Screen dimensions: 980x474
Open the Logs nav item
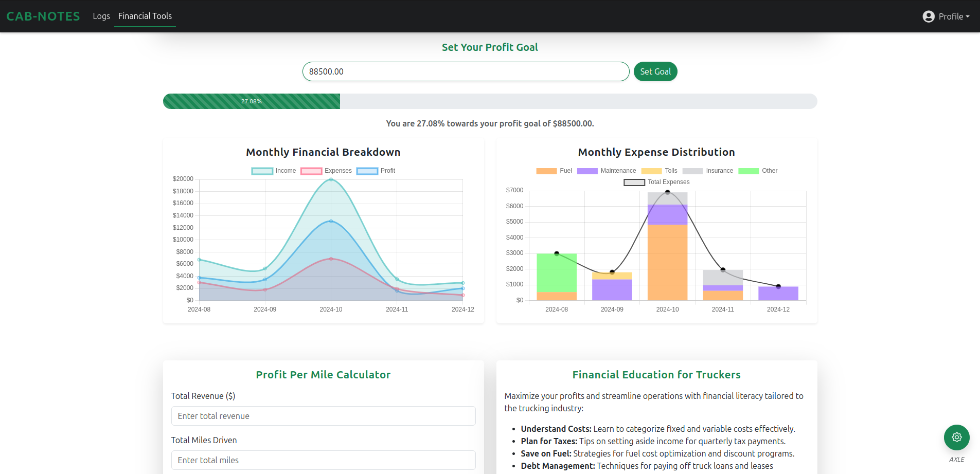click(x=101, y=16)
